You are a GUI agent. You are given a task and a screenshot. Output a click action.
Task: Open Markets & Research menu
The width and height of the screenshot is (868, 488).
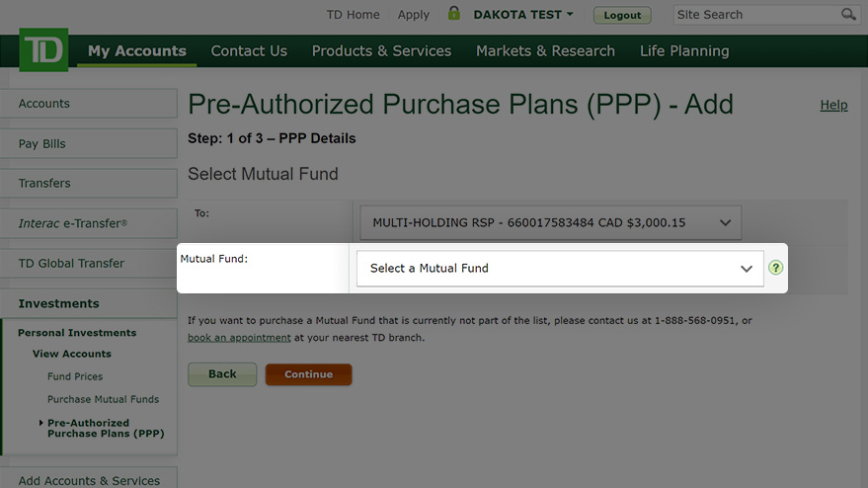point(545,51)
